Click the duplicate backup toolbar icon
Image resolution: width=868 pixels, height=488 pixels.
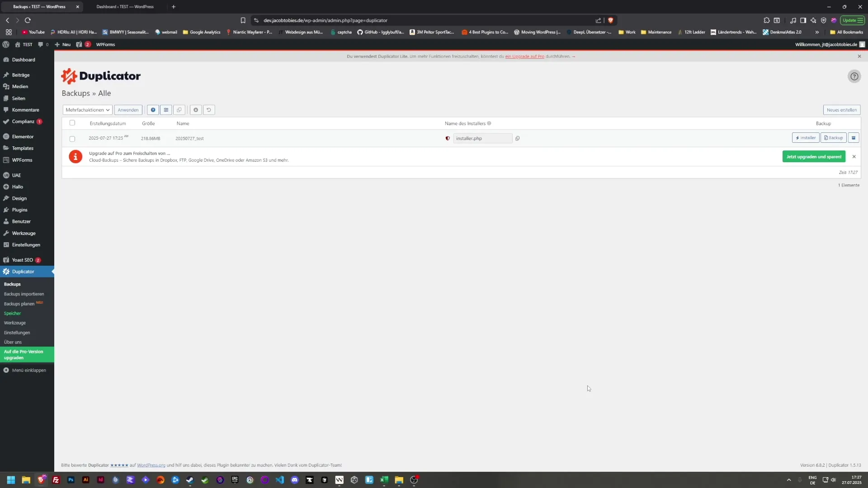179,110
